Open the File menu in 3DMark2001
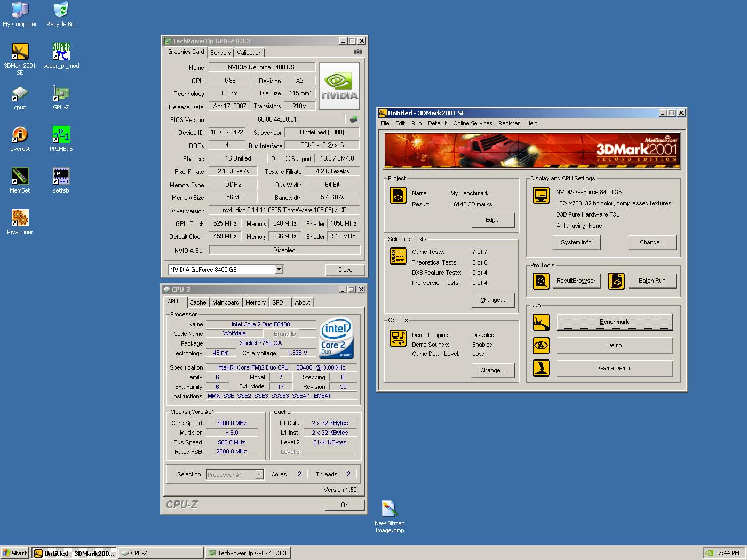This screenshot has width=747, height=560. (x=385, y=123)
